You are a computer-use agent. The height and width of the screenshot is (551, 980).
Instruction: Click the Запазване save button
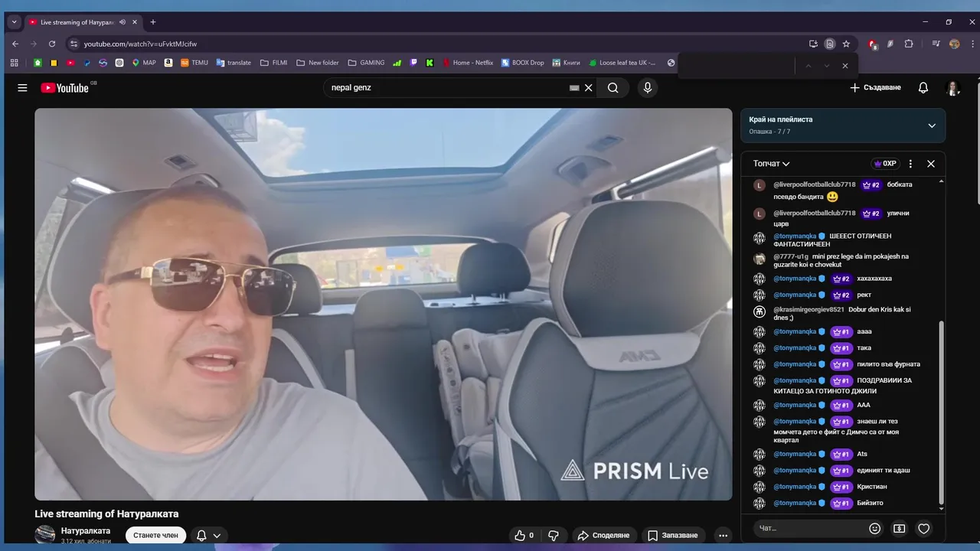[x=673, y=535]
